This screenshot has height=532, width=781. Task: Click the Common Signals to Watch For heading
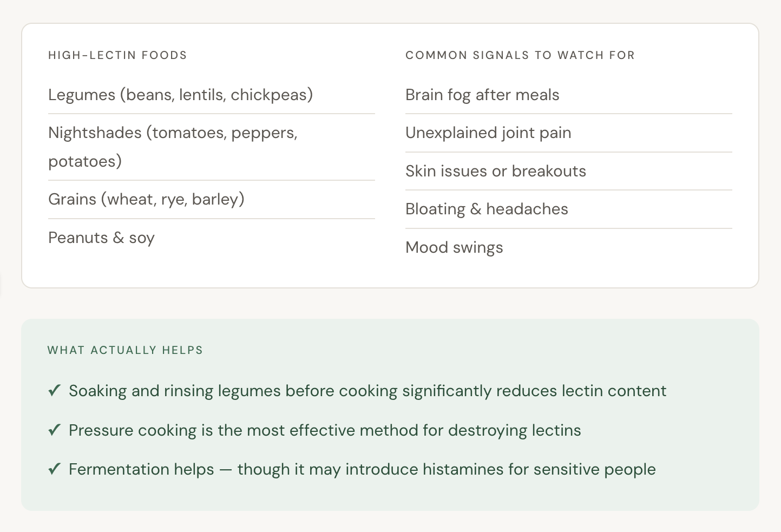point(520,55)
